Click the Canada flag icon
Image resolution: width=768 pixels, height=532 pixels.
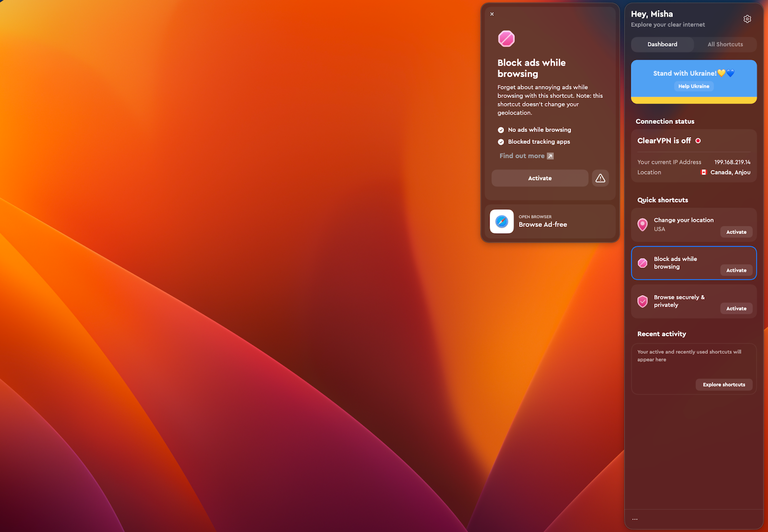coord(704,172)
